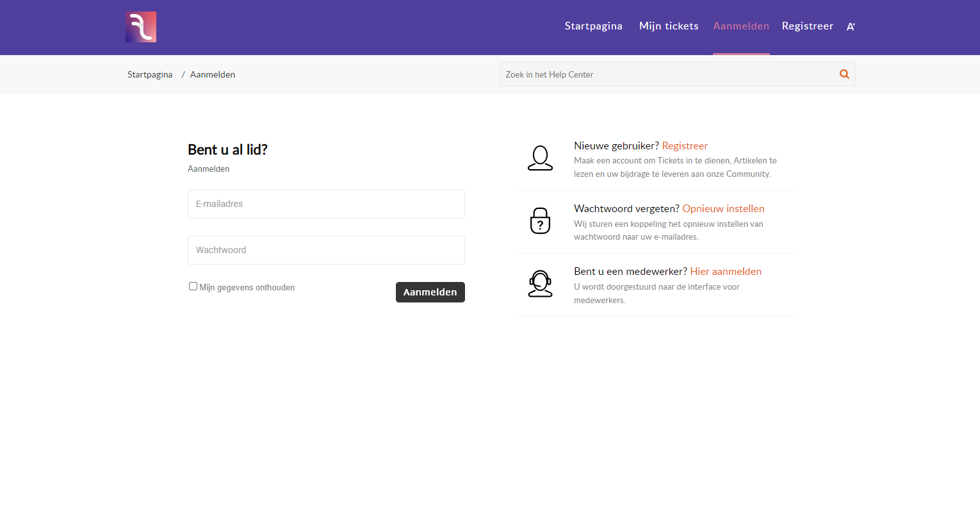Focus the Wachtwoord input field

point(326,251)
